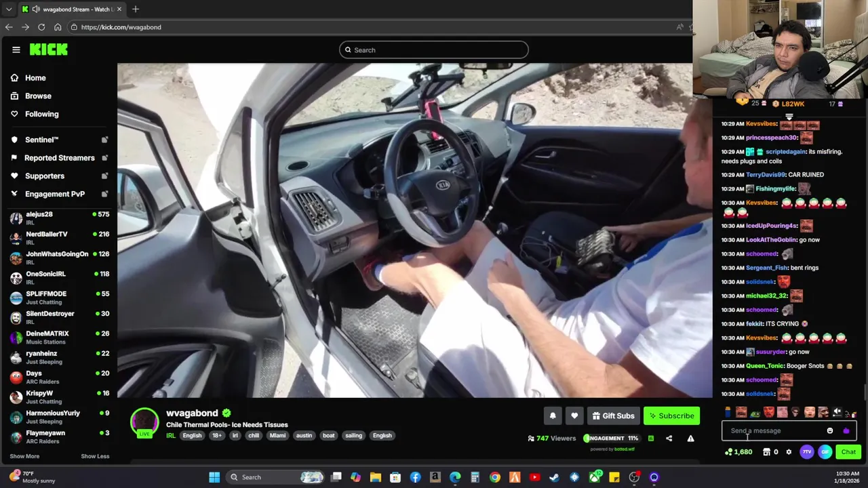
Task: Open the chat shop icon
Action: [x=766, y=452]
